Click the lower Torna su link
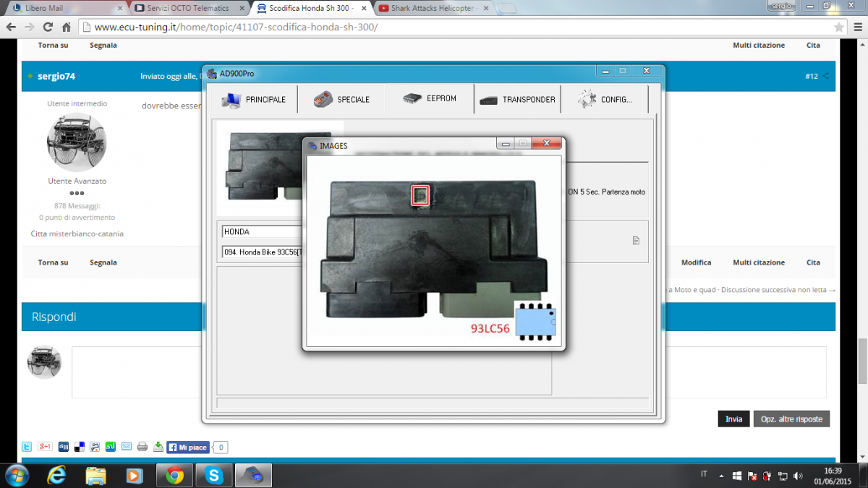This screenshot has height=488, width=868. click(x=53, y=262)
